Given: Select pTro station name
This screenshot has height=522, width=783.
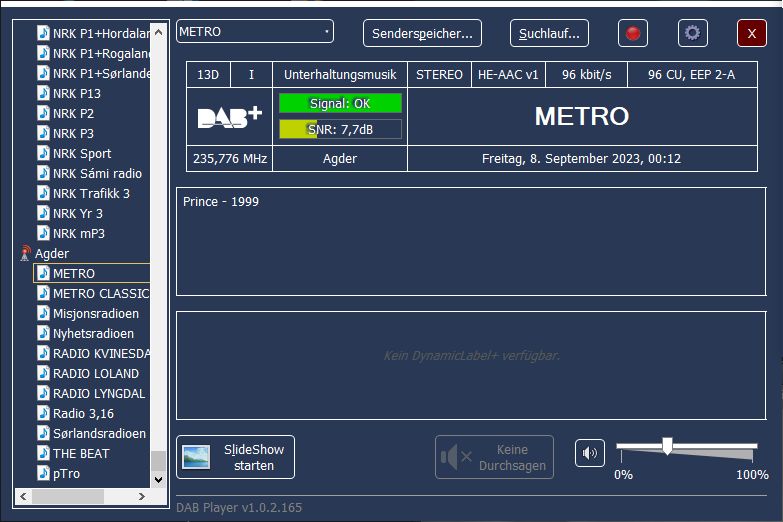Looking at the screenshot, I should (66, 474).
